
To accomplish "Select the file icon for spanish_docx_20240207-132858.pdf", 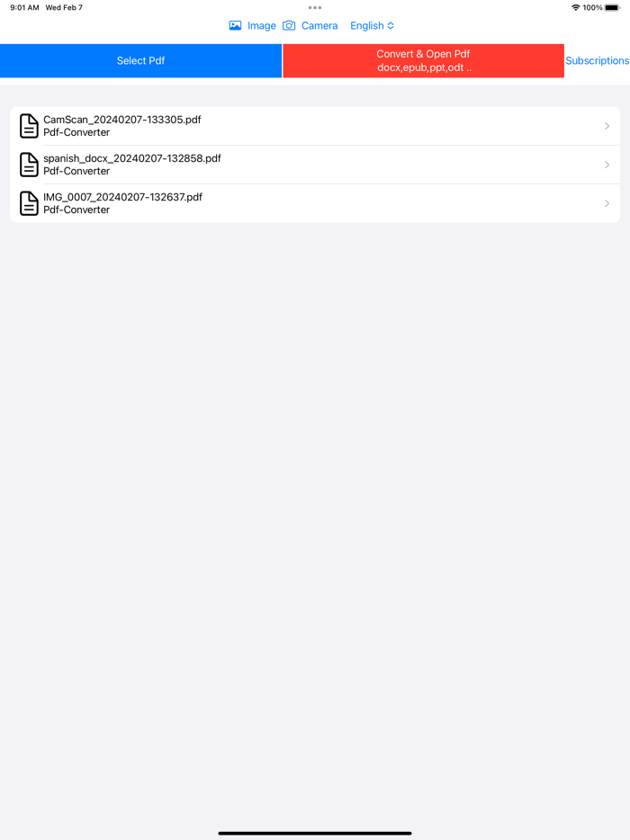I will pos(28,165).
